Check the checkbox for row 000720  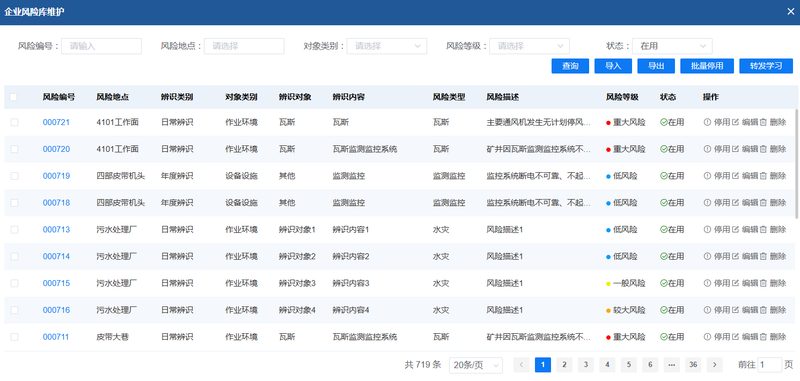[x=14, y=149]
